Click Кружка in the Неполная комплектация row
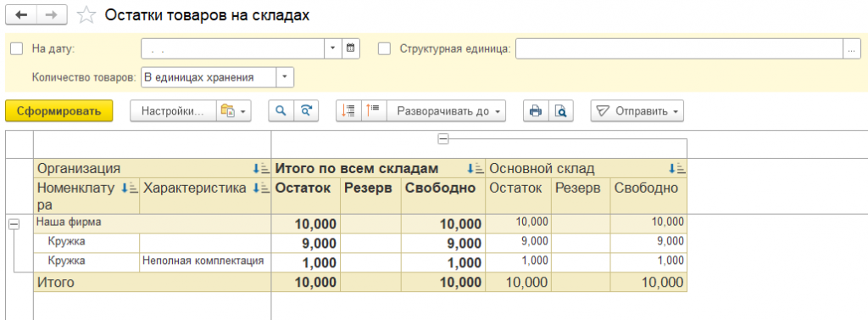 66,260
